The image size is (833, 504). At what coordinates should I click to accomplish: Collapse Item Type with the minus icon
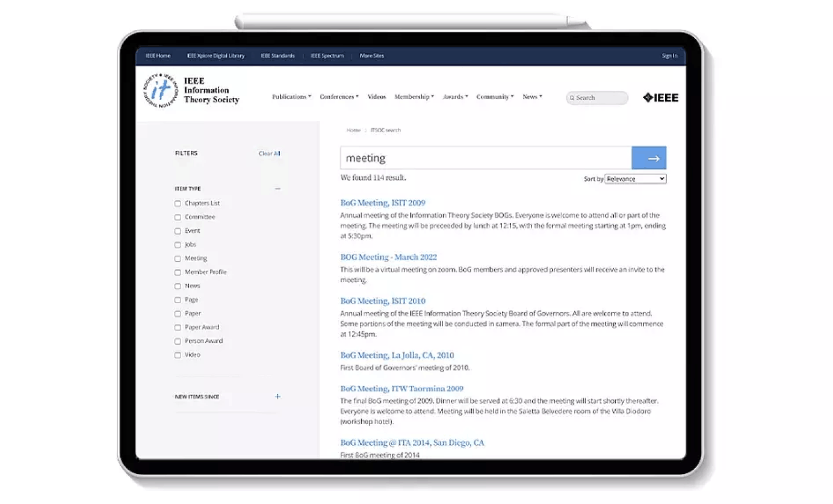tap(277, 189)
